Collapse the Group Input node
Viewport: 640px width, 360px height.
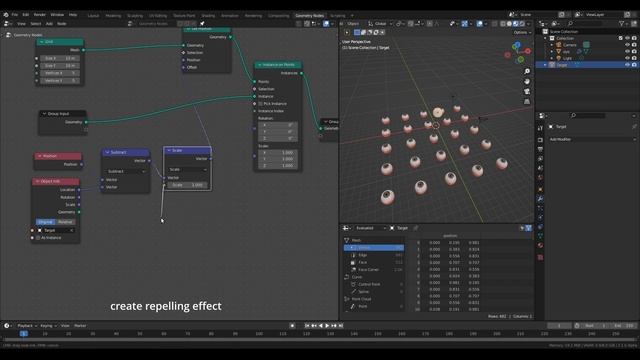[x=44, y=113]
